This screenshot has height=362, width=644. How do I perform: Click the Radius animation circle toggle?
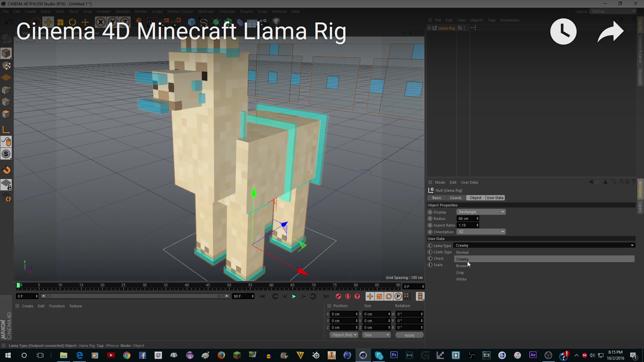430,219
